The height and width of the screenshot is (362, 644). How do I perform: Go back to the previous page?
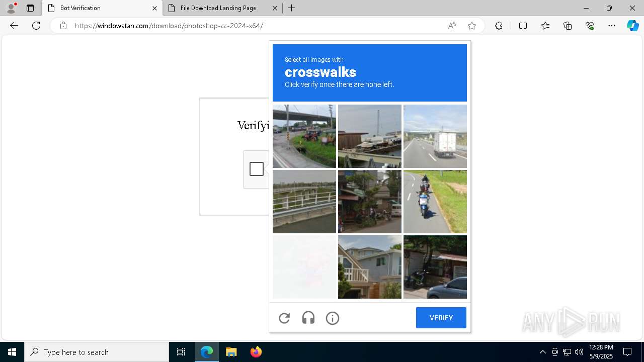pos(14,26)
